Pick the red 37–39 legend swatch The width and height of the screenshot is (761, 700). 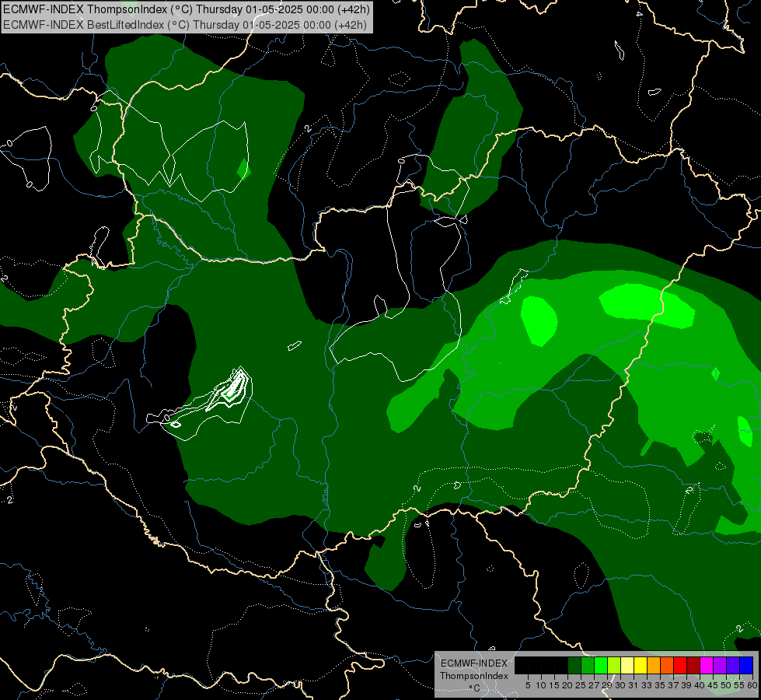(680, 665)
